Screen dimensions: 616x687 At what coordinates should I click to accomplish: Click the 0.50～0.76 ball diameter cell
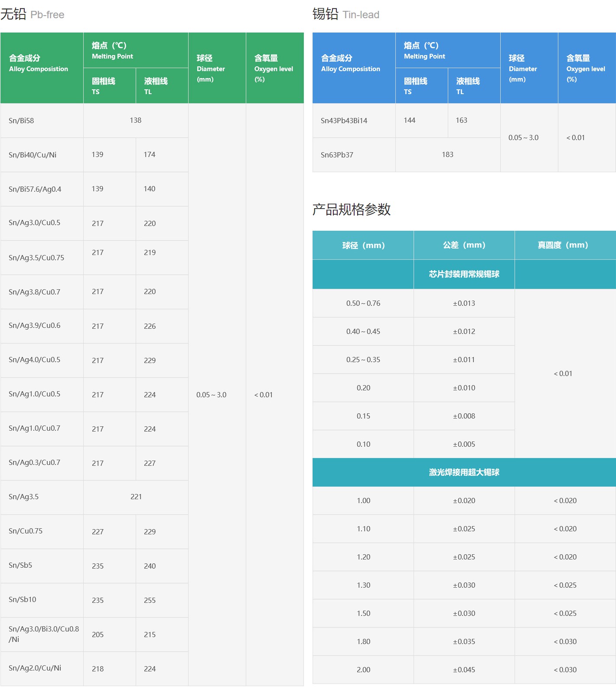[x=363, y=303]
